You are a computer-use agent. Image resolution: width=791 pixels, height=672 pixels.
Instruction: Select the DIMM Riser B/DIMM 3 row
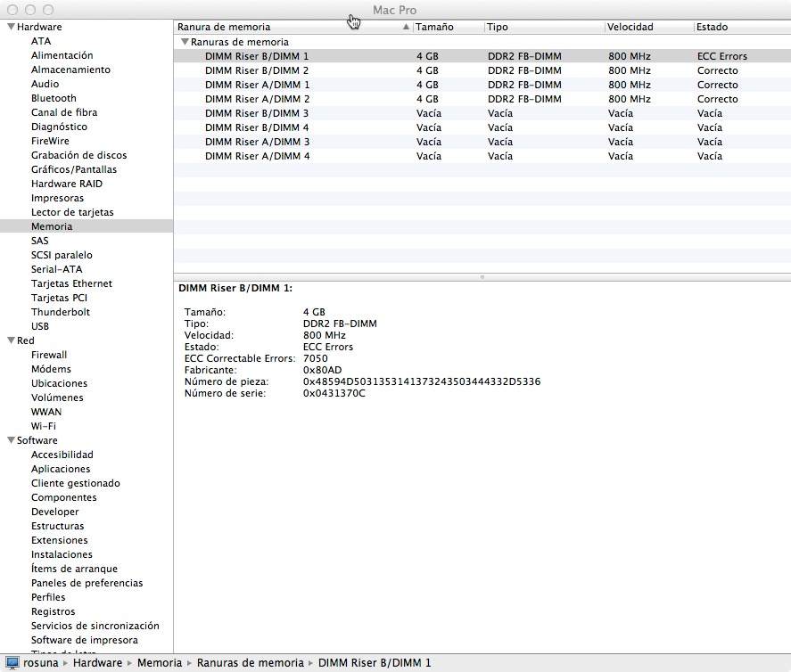[x=482, y=113]
